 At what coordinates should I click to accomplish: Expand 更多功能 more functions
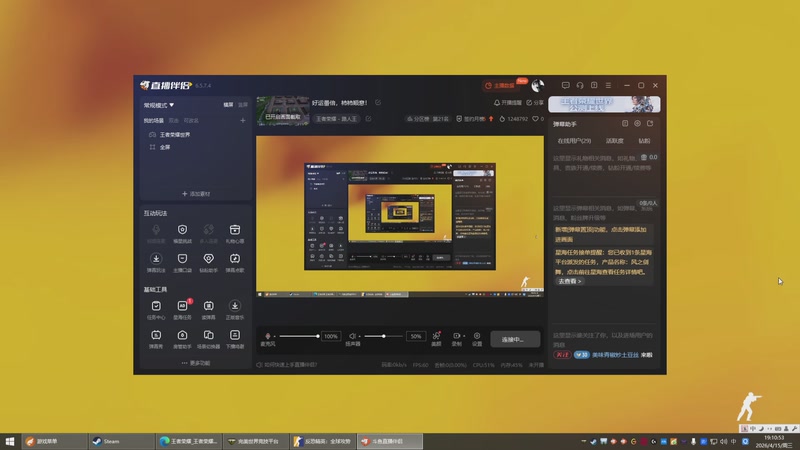coord(196,363)
